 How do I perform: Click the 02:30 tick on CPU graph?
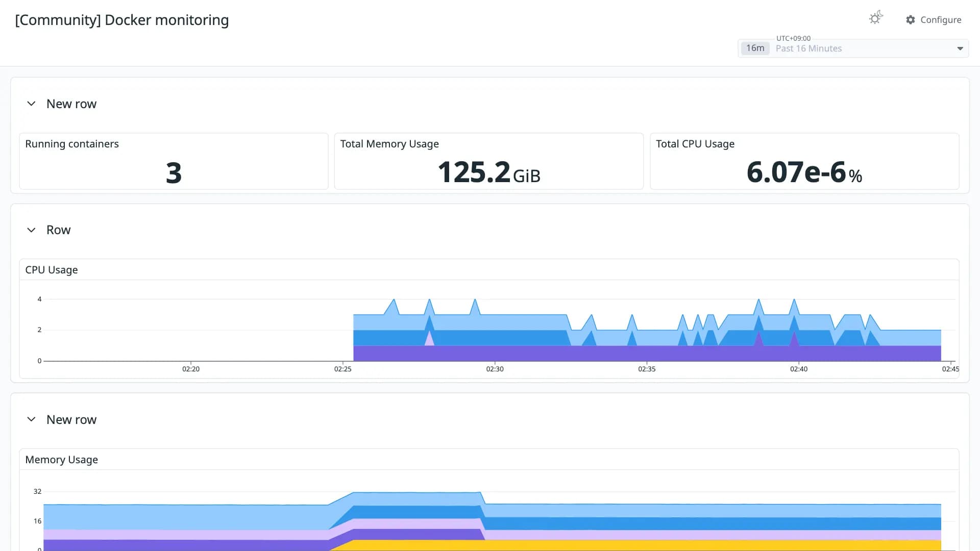[x=495, y=369]
